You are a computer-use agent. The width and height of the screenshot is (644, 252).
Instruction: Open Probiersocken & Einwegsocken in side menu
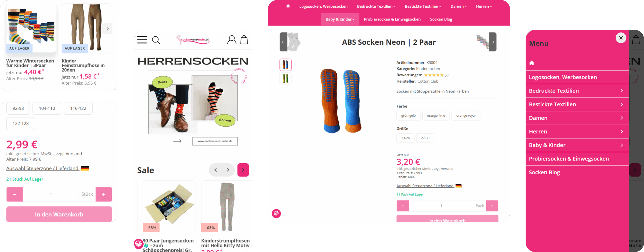[x=569, y=159]
